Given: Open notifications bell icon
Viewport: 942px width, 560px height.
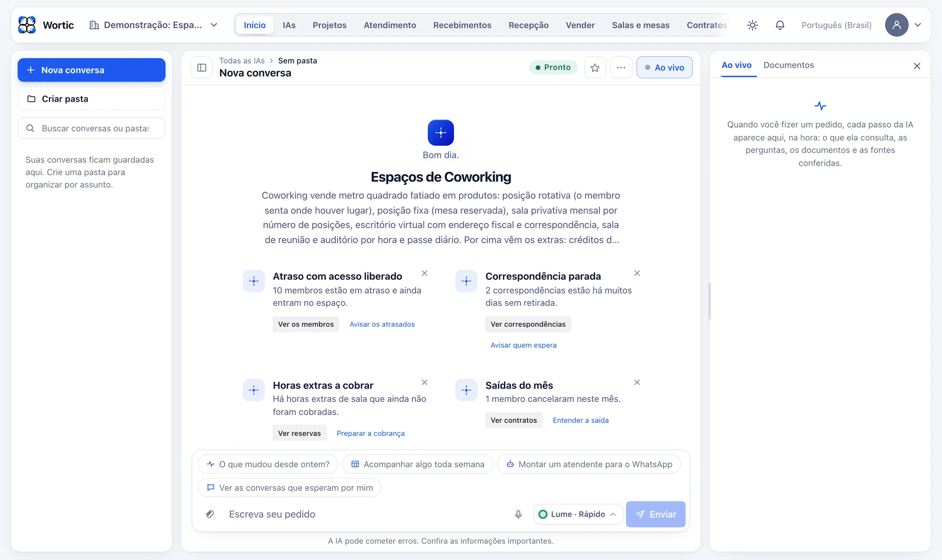Looking at the screenshot, I should point(780,25).
